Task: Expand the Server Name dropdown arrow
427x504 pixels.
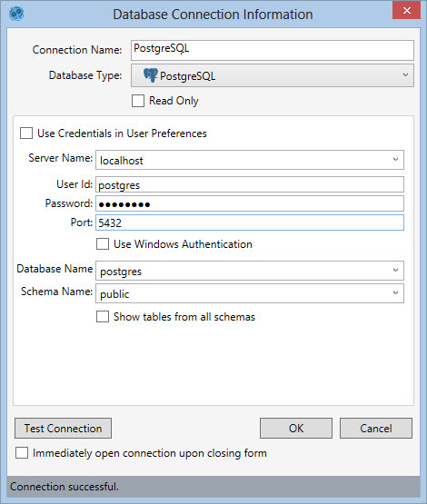Action: tap(395, 160)
